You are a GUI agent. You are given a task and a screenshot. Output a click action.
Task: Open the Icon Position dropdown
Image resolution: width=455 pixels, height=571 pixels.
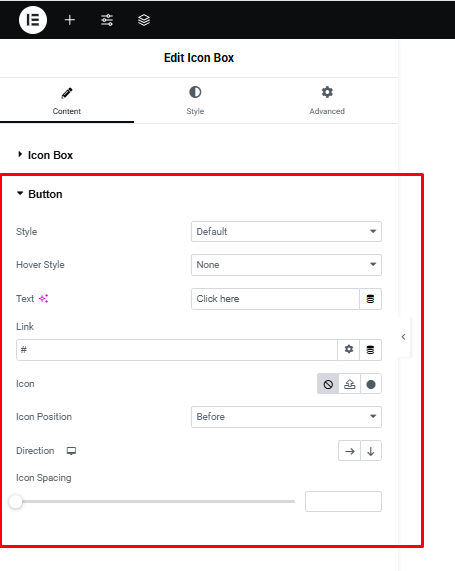[x=286, y=417]
